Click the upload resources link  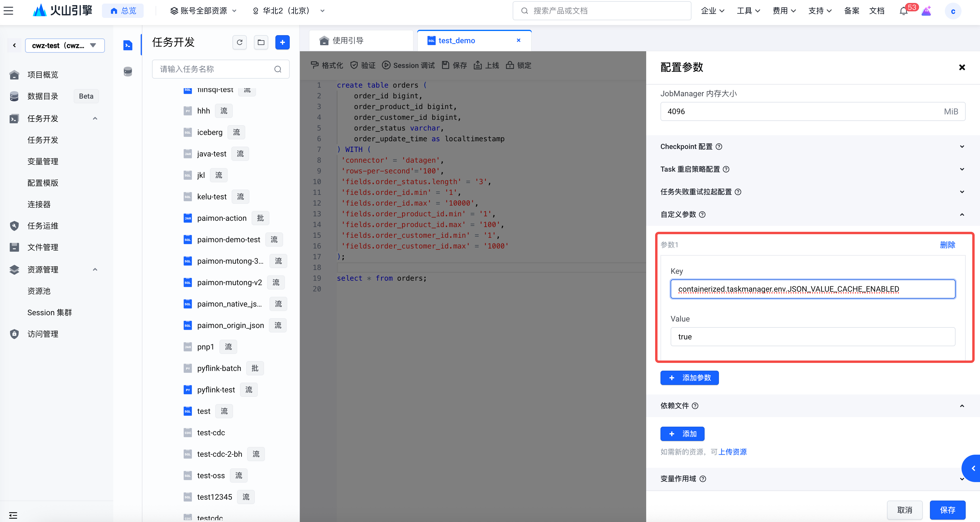[x=732, y=452]
